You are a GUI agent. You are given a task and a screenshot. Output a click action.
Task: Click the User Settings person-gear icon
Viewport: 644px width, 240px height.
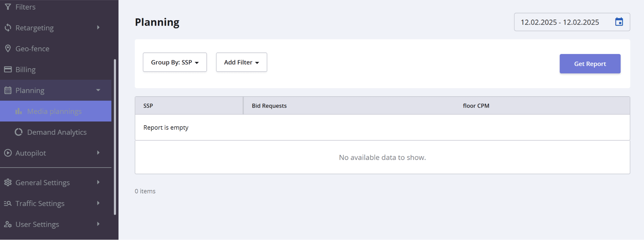pyautogui.click(x=8, y=224)
